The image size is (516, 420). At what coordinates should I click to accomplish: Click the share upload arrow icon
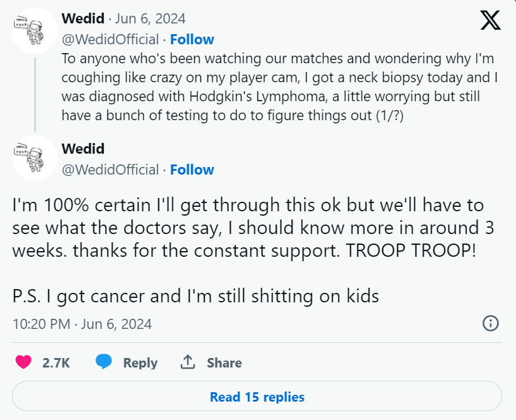pos(187,362)
